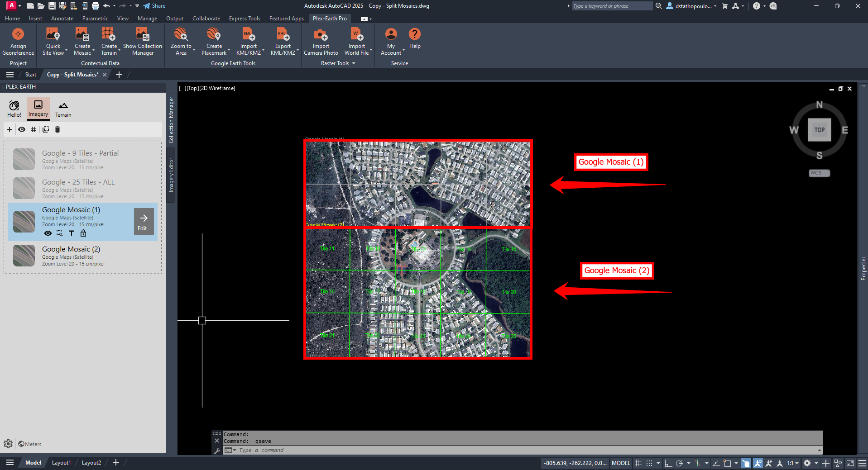Image resolution: width=868 pixels, height=470 pixels.
Task: Switch to the Home ribbon tab
Action: click(x=12, y=19)
